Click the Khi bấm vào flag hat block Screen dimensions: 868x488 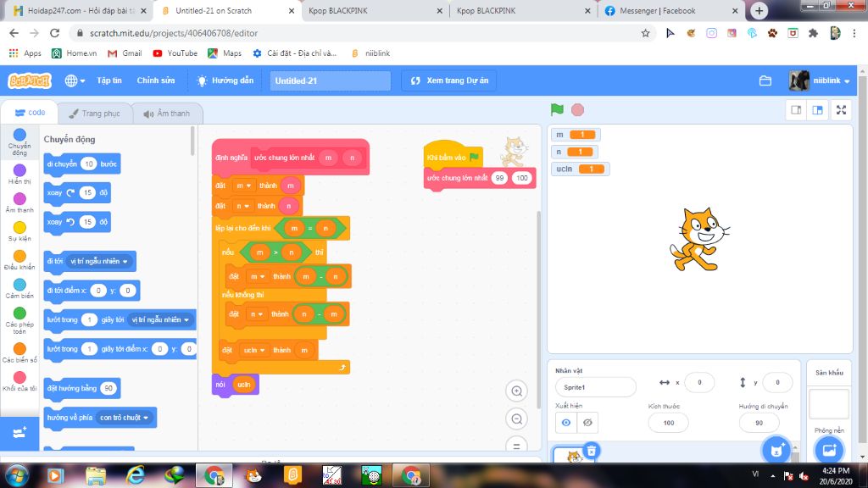pyautogui.click(x=453, y=156)
